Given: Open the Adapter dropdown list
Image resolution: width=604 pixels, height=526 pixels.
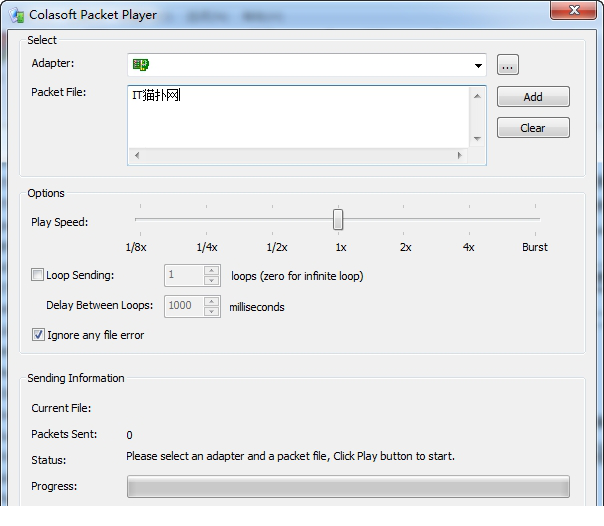Looking at the screenshot, I should pyautogui.click(x=478, y=65).
